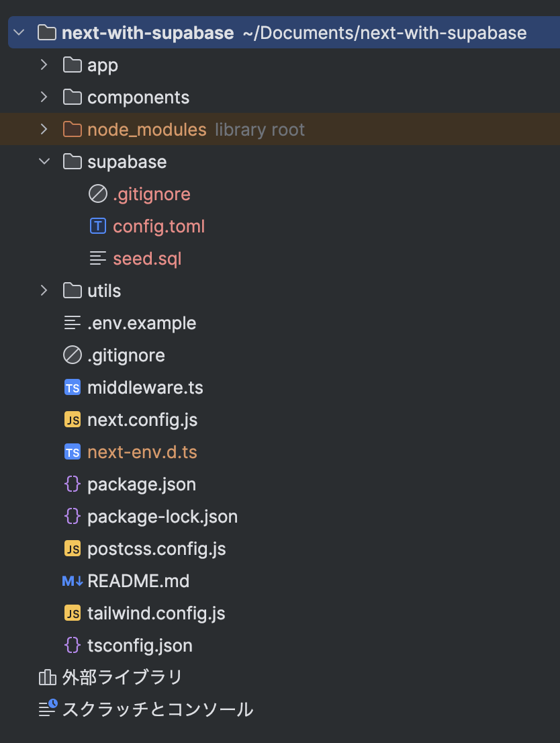Viewport: 560px width, 743px height.
Task: Click the Markdown icon of README.md
Action: point(73,581)
